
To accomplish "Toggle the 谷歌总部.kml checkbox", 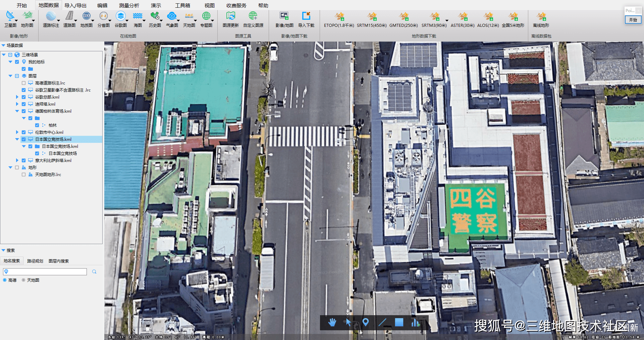I will pyautogui.click(x=23, y=97).
